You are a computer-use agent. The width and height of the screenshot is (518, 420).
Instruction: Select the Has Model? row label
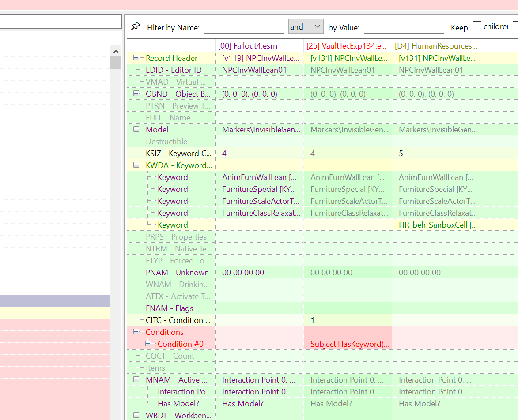click(x=178, y=404)
